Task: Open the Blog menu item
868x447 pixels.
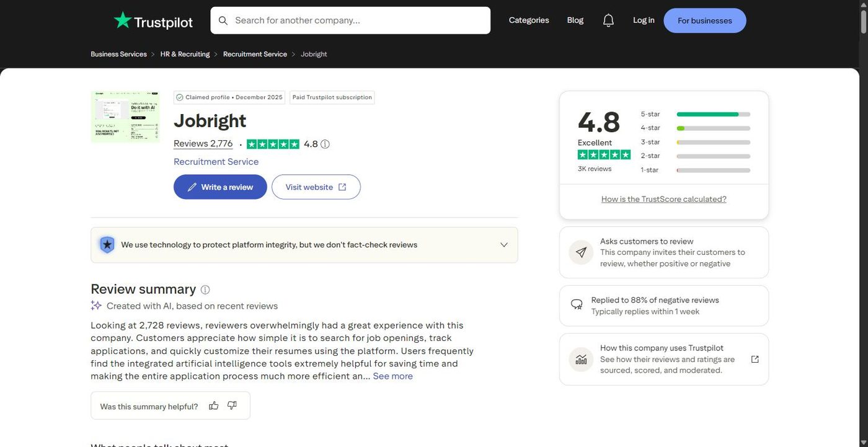Action: (575, 20)
